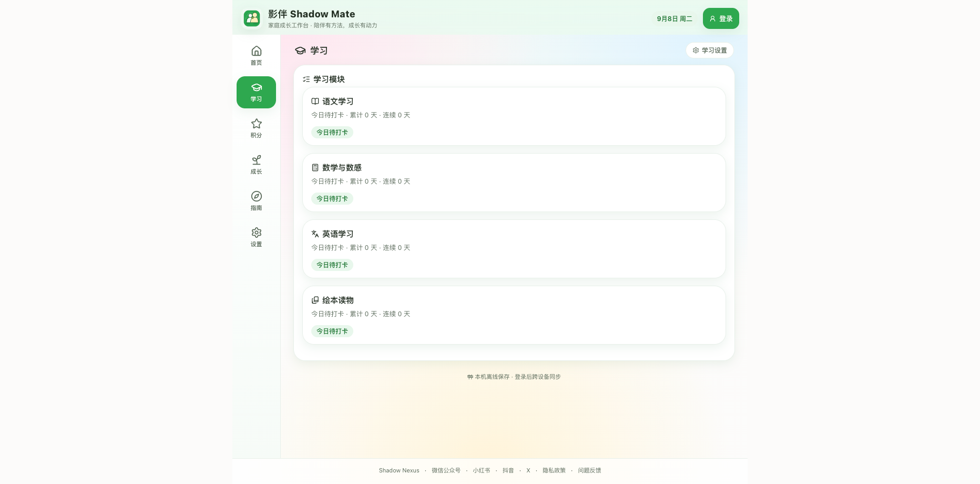Viewport: 980px width, 484px height.
Task: Click the 问题反馈 footer link
Action: tap(589, 470)
